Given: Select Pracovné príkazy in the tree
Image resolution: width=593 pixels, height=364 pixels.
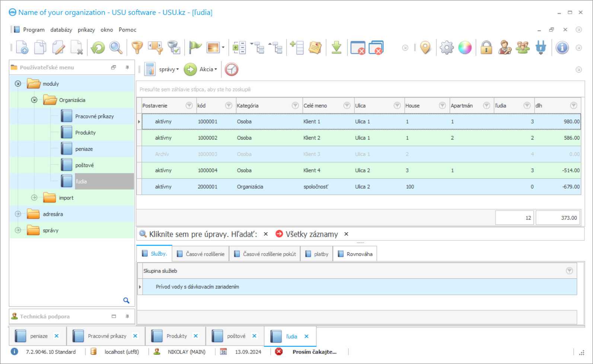Looking at the screenshot, I should click(x=95, y=116).
